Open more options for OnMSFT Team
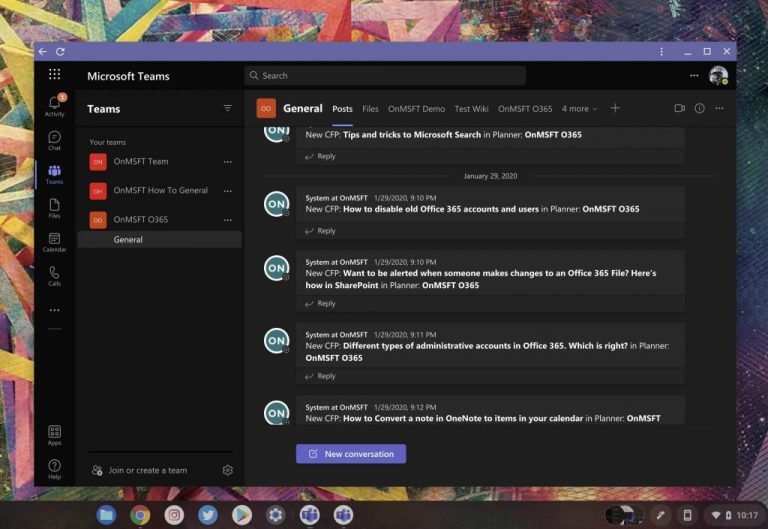This screenshot has width=768, height=529. click(228, 162)
